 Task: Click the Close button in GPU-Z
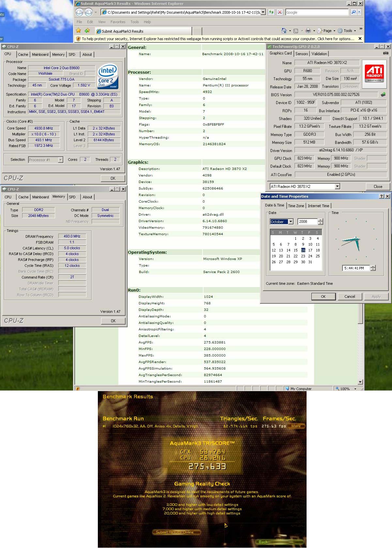pyautogui.click(x=378, y=187)
